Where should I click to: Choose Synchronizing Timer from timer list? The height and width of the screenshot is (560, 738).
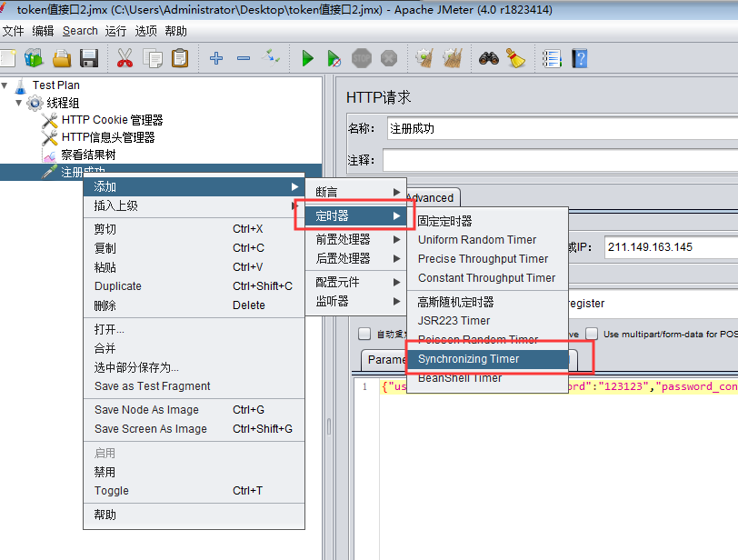tap(487, 359)
